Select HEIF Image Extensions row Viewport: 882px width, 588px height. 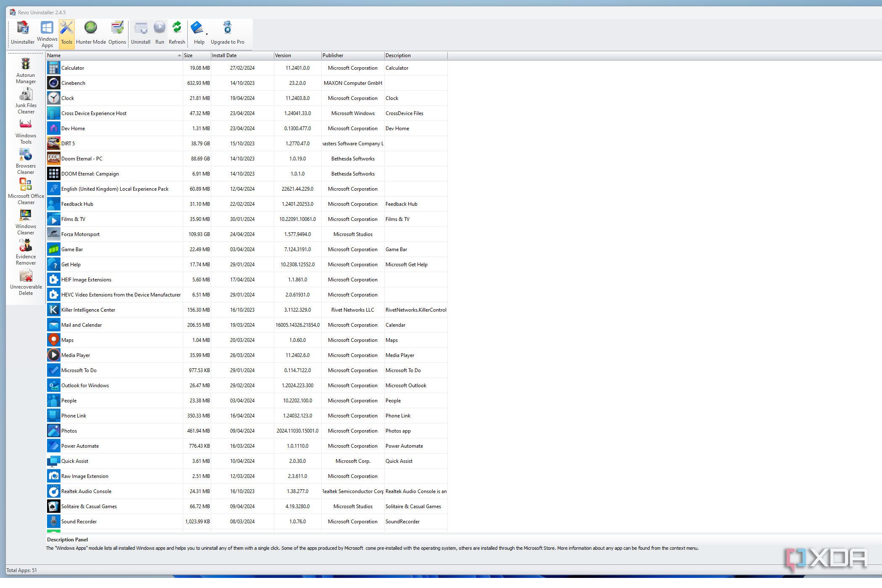(247, 280)
